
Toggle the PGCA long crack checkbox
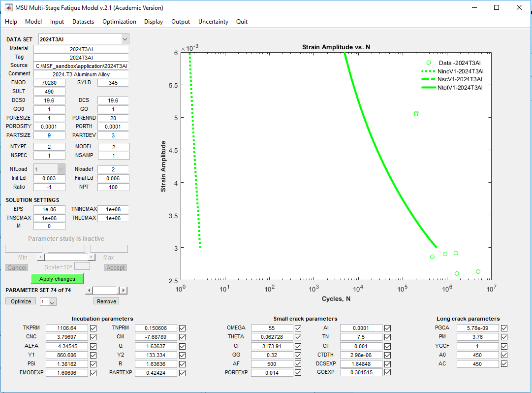[504, 328]
